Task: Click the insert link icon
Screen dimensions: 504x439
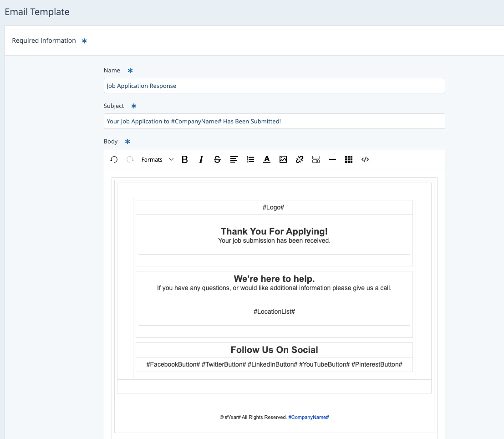Action: coord(300,159)
